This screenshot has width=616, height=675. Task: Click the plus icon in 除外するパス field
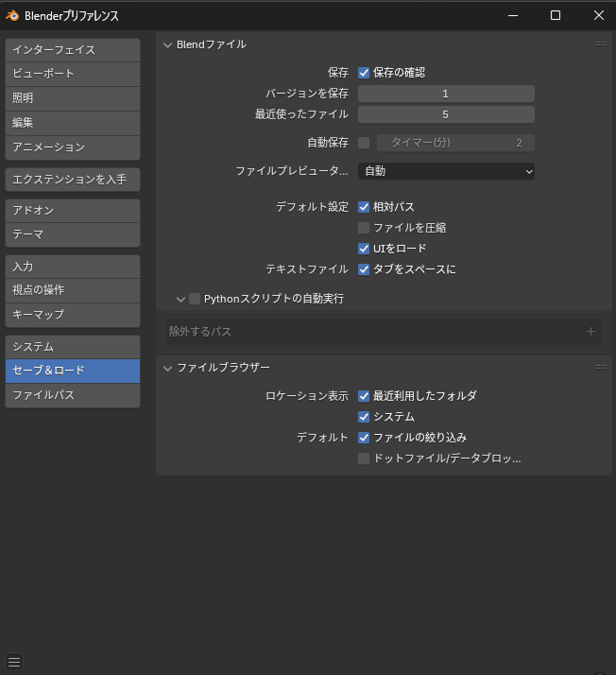point(590,332)
